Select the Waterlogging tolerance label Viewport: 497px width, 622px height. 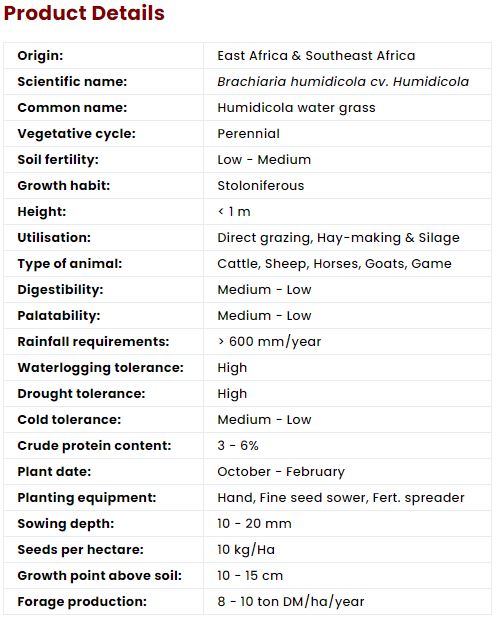click(x=100, y=368)
